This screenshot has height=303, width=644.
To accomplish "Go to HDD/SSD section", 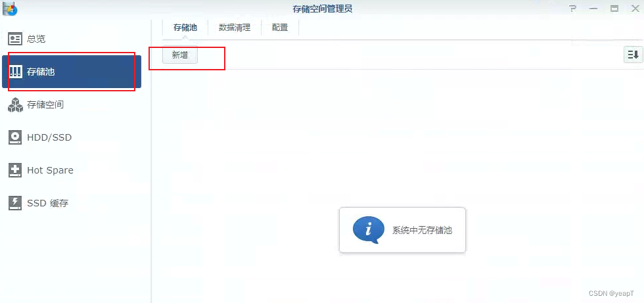I will click(72, 137).
